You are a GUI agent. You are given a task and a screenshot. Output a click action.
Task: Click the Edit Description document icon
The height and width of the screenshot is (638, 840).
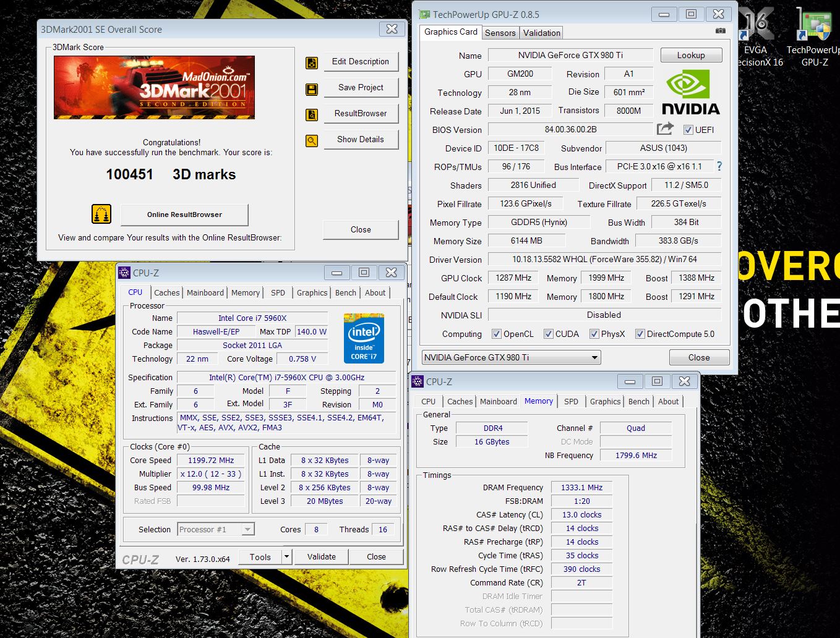(312, 62)
